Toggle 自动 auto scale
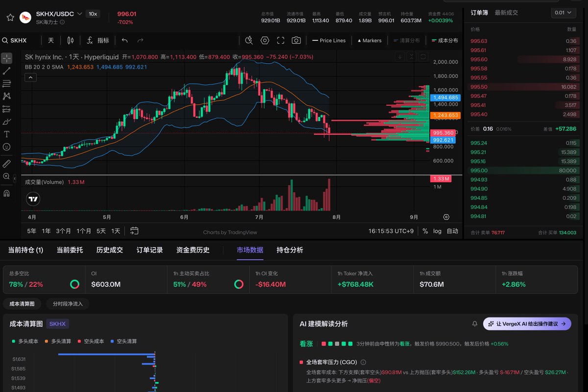Screen dimensions: 588x392 coord(452,231)
